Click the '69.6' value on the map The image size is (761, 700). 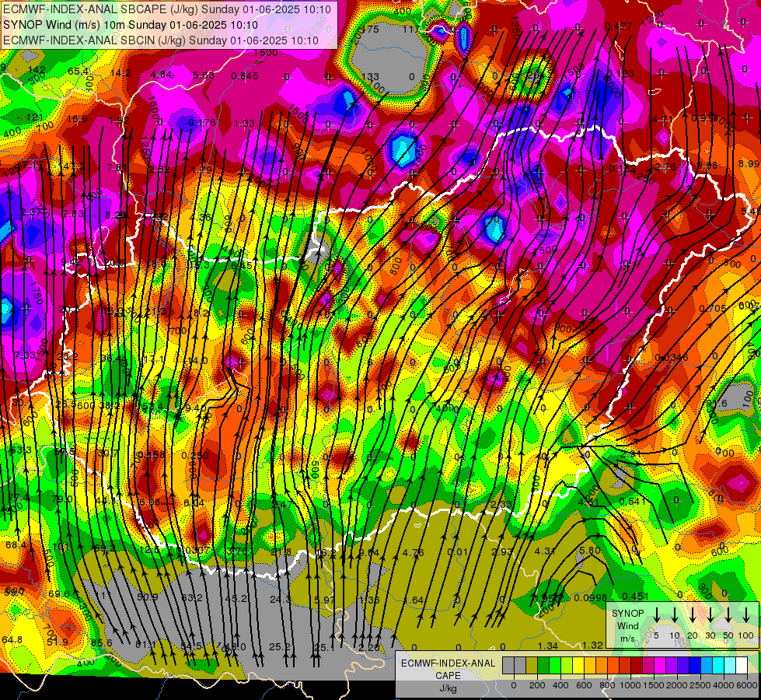(59, 593)
